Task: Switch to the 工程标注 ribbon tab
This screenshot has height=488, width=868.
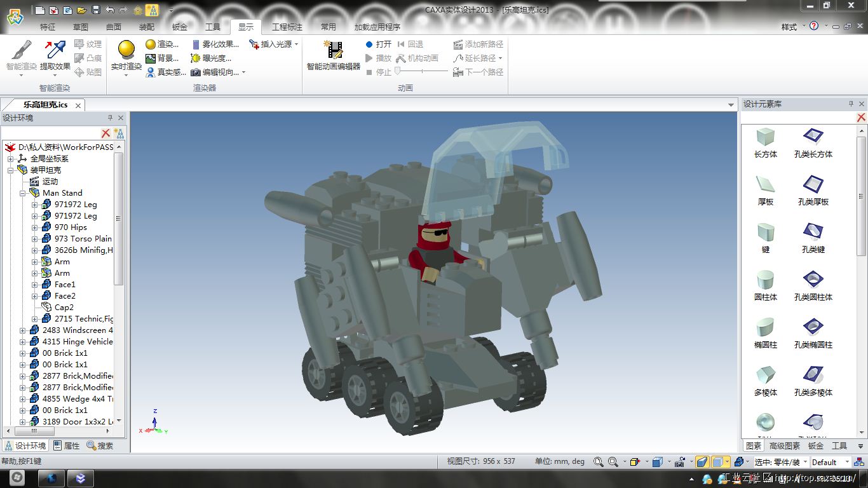Action: (287, 27)
